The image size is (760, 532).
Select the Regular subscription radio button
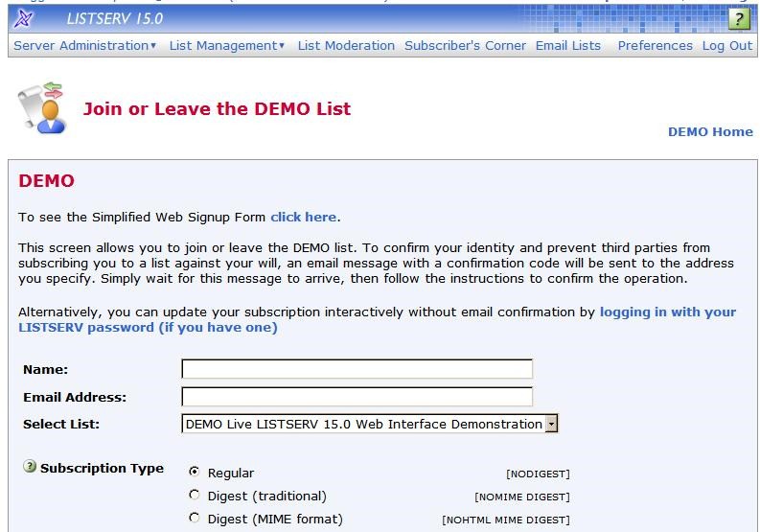(x=194, y=472)
